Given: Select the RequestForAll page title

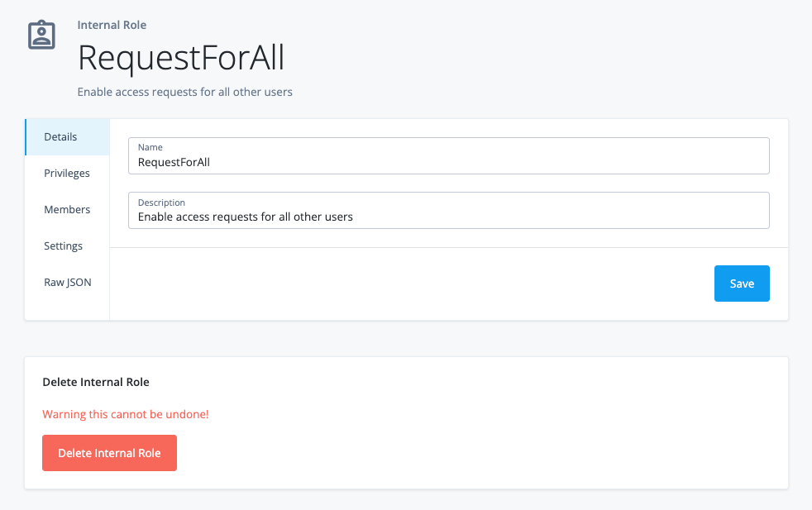Looking at the screenshot, I should (x=180, y=58).
